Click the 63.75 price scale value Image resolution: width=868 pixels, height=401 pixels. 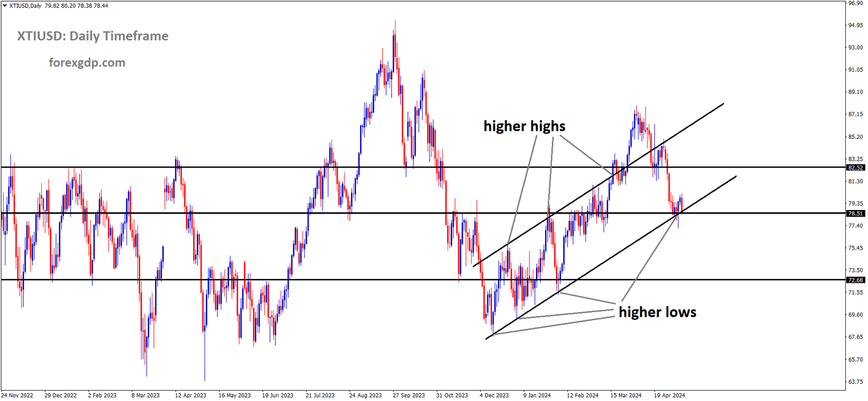[856, 381]
